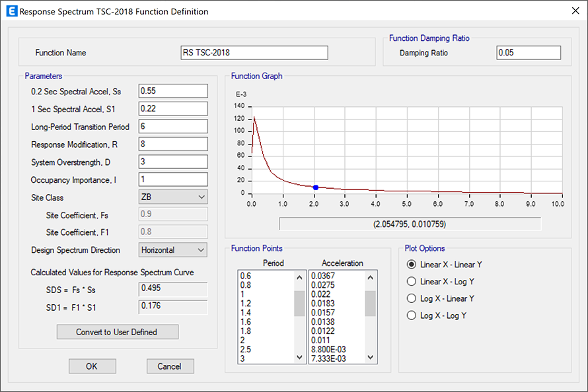Click the Response Modification R field

[173, 144]
